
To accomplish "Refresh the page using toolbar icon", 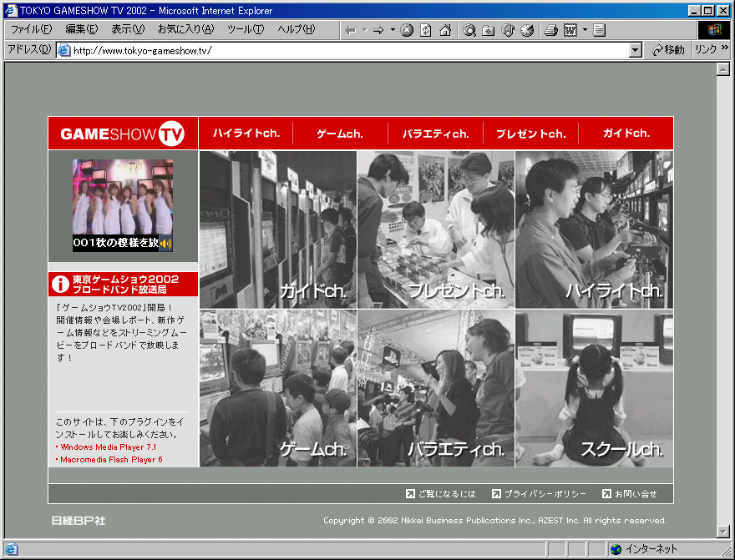I will tap(426, 30).
